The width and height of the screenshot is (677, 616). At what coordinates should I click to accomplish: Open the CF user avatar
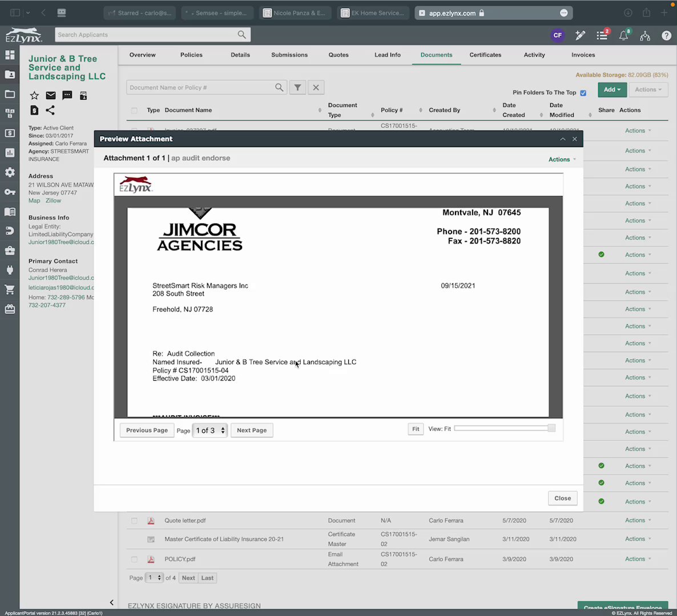(x=557, y=35)
